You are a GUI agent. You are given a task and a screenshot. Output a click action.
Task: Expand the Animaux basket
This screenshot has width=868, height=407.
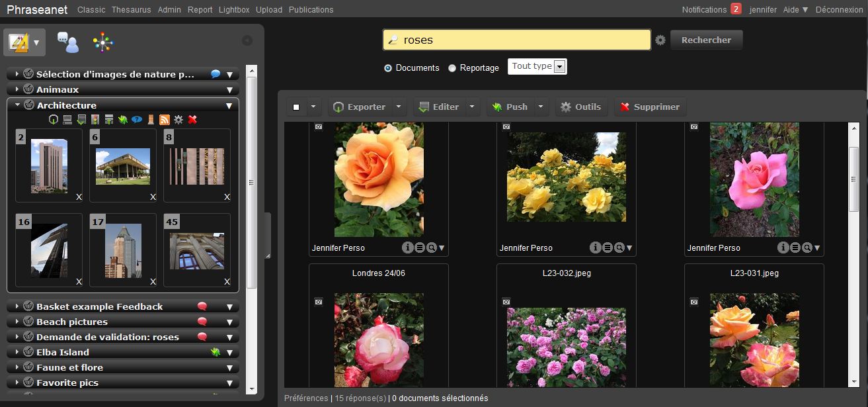(17, 89)
